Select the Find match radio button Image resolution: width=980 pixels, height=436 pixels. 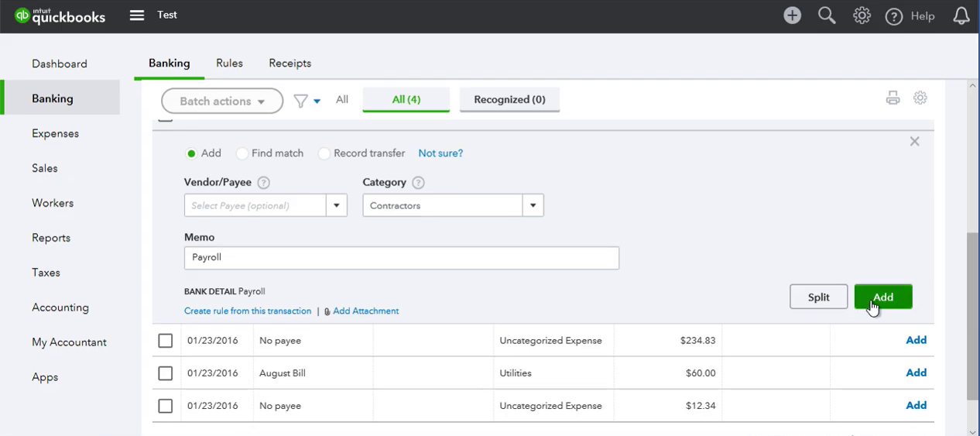point(242,153)
